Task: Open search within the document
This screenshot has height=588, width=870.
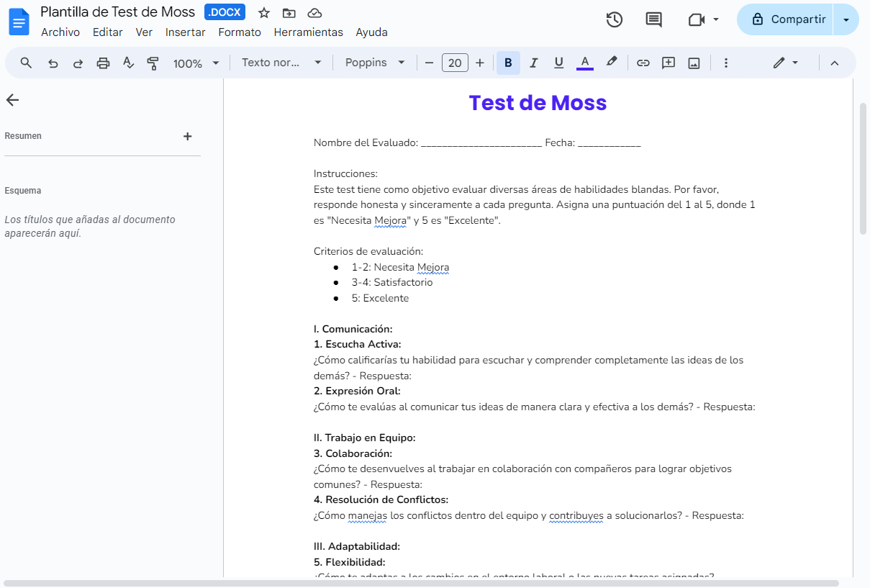Action: (25, 63)
